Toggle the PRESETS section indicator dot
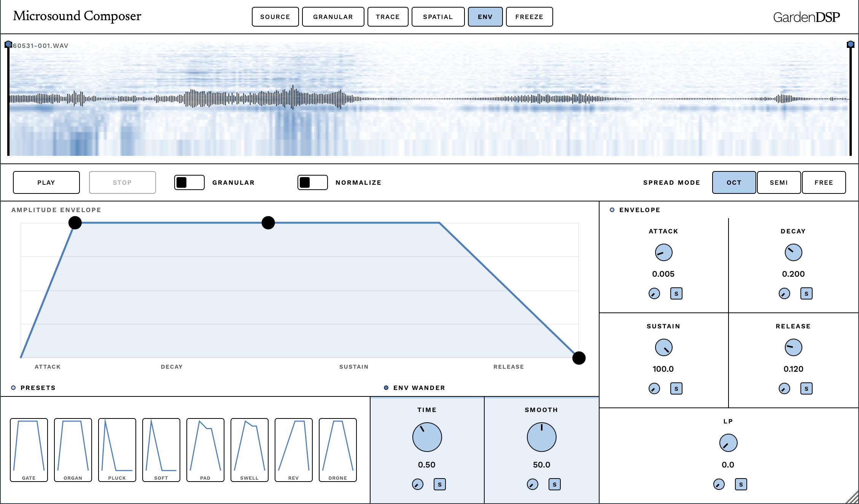This screenshot has height=504, width=859. (13, 388)
